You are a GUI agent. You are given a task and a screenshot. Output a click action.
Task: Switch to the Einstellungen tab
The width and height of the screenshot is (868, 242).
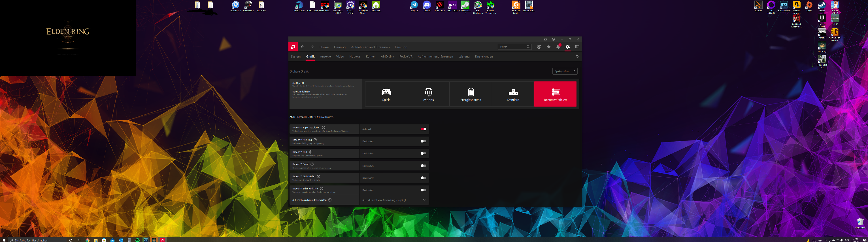[484, 57]
